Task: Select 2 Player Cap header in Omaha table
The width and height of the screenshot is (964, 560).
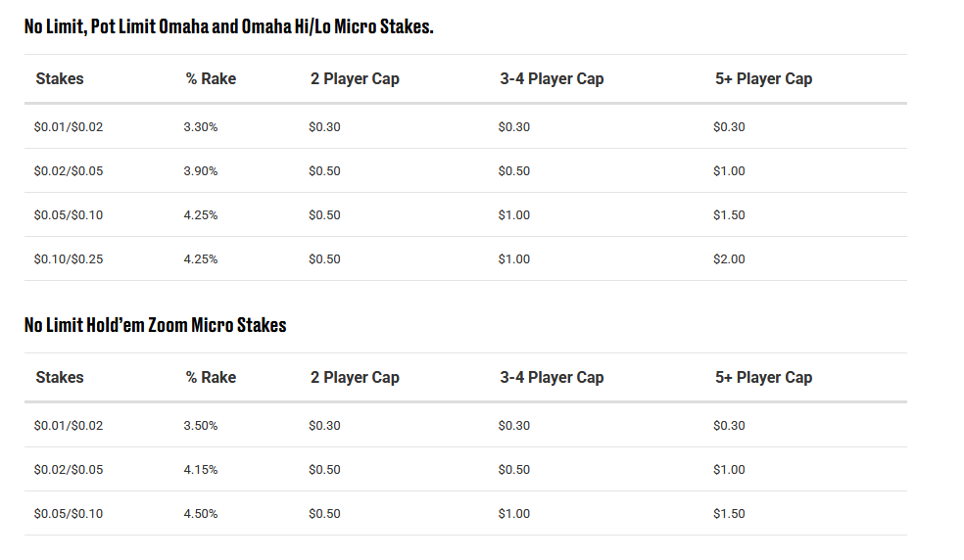Action: coord(355,79)
